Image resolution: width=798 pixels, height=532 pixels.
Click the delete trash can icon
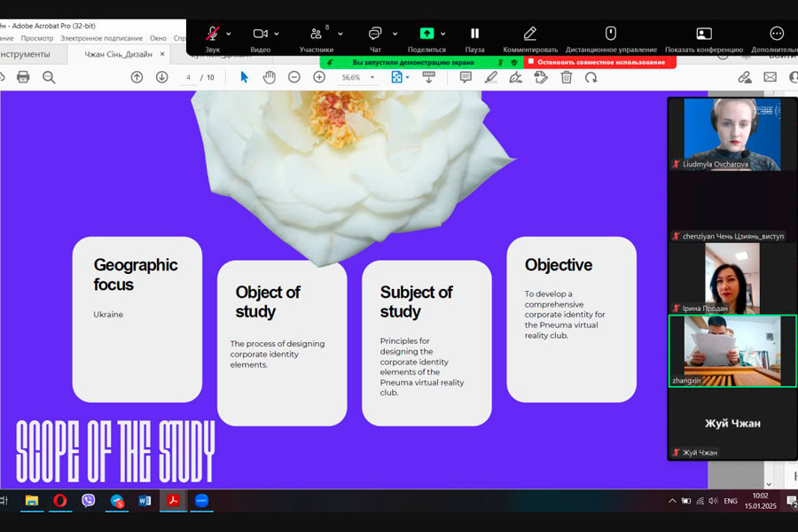tap(566, 78)
